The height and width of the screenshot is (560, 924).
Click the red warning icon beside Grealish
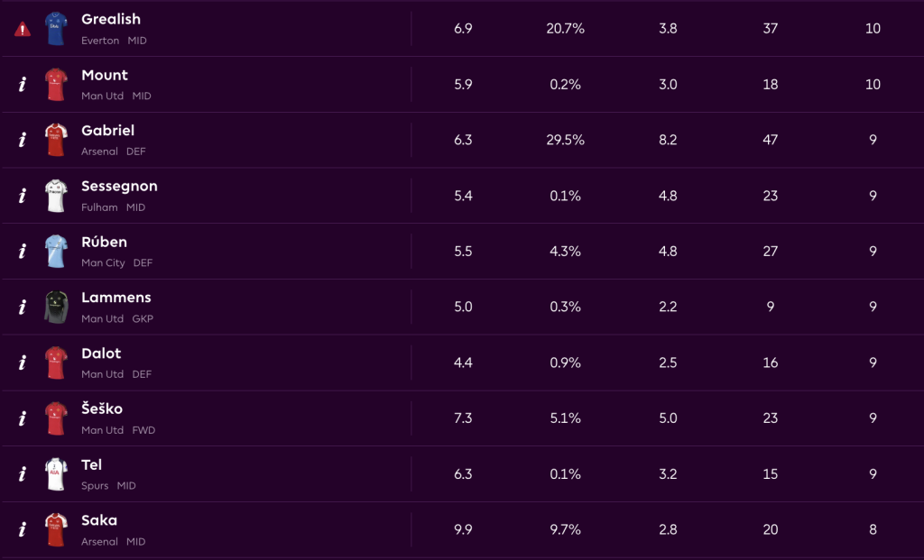23,29
